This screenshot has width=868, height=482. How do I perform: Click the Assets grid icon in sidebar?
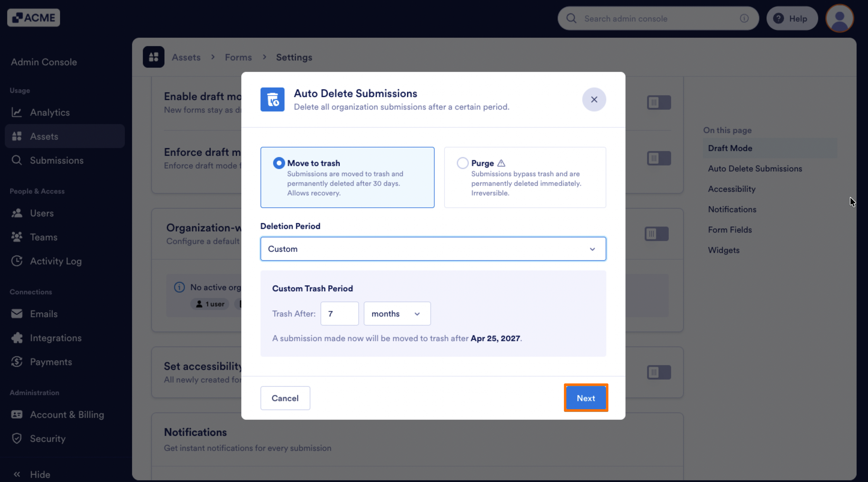(x=17, y=136)
